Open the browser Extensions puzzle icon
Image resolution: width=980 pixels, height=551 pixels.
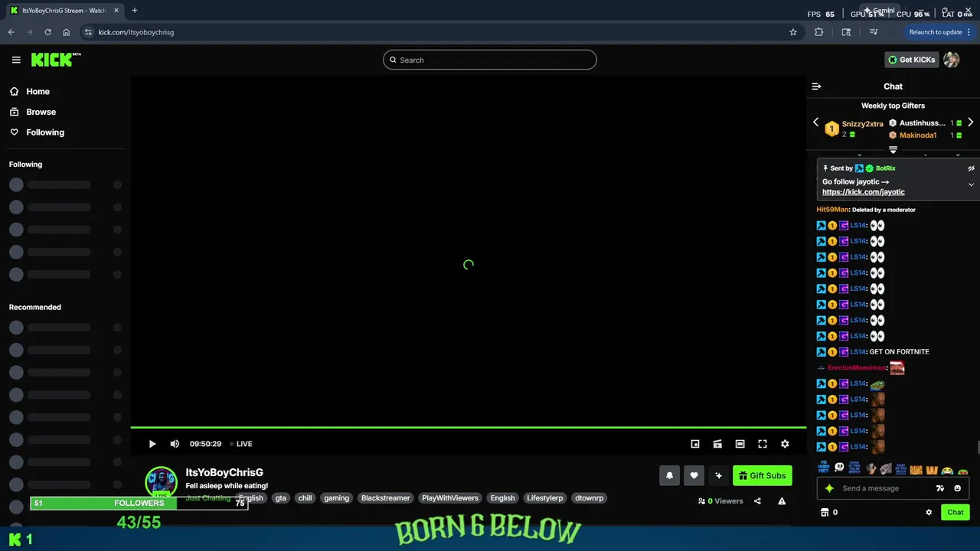pos(819,32)
